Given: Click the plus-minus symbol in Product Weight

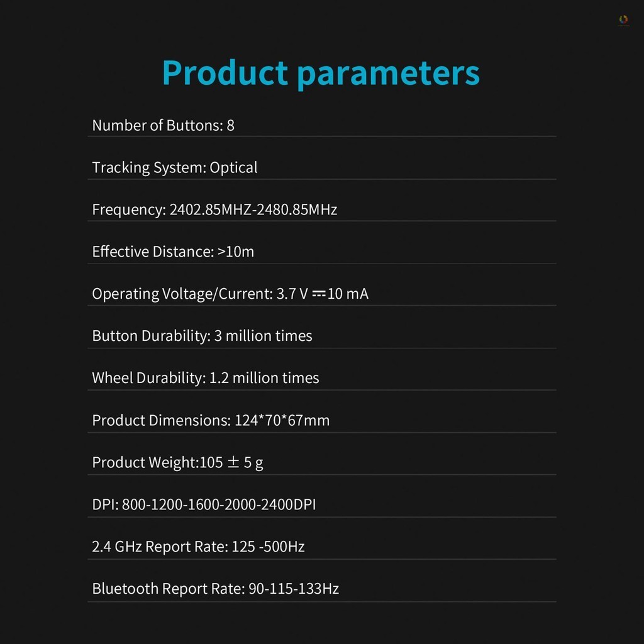Looking at the screenshot, I should (x=233, y=462).
